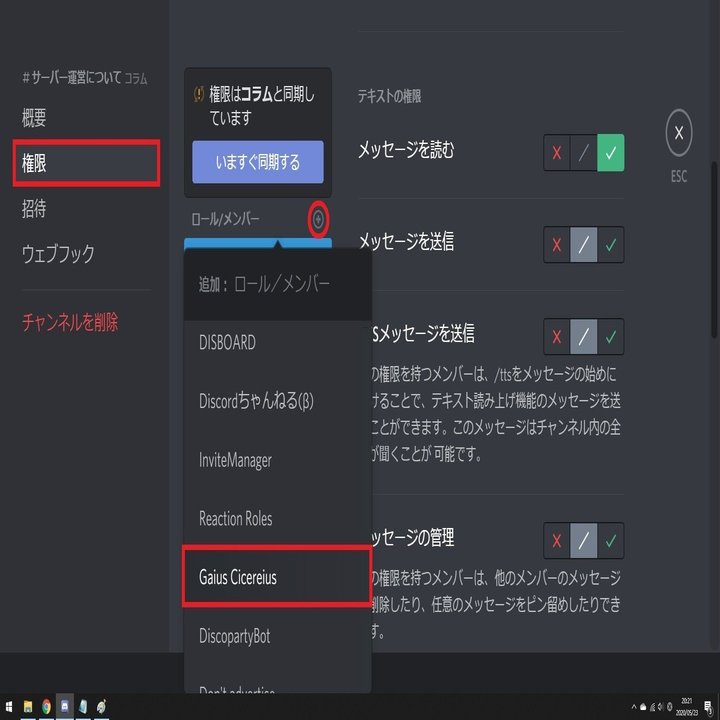Viewport: 720px width, 720px height.
Task: Select the 権限 settings tab
Action: (86, 163)
